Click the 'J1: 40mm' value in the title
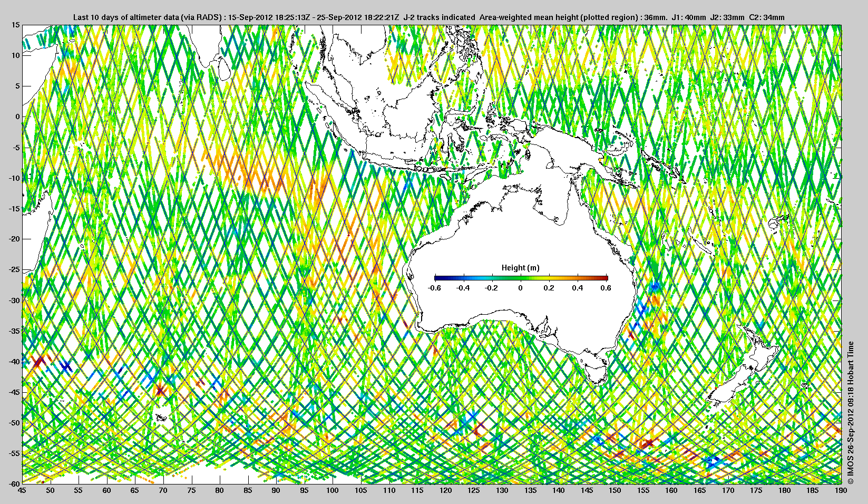Screen dimensions: 868x504 (x=688, y=17)
